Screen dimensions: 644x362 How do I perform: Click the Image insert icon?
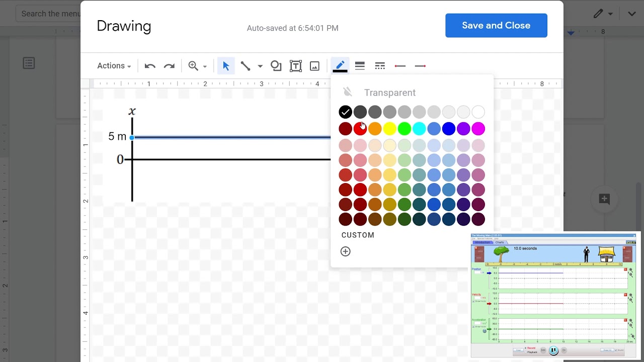315,66
